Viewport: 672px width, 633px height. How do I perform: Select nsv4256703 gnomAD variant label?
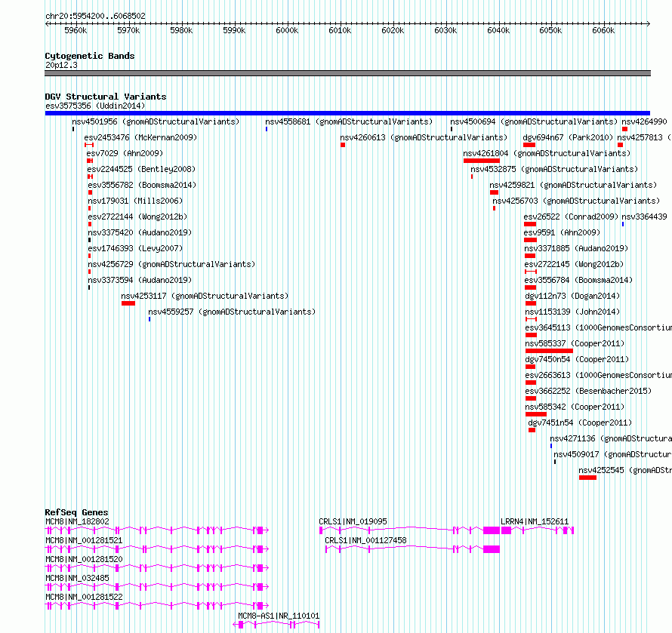pos(576,201)
